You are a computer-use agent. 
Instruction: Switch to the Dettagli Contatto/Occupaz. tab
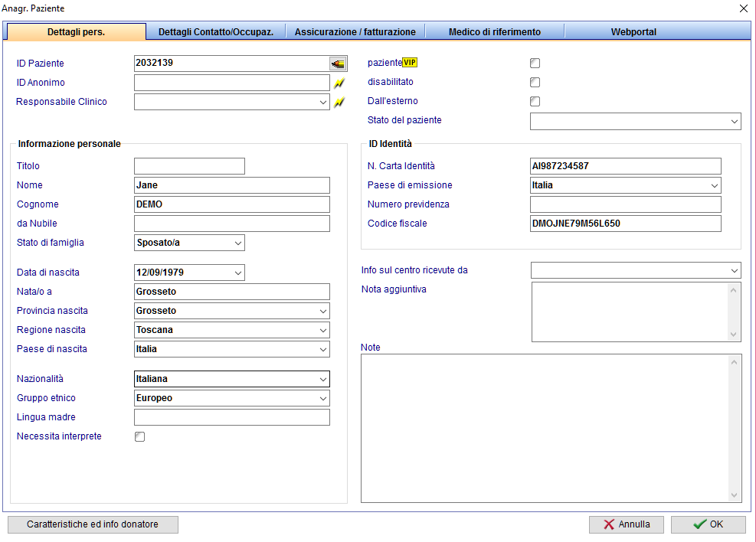tap(216, 32)
